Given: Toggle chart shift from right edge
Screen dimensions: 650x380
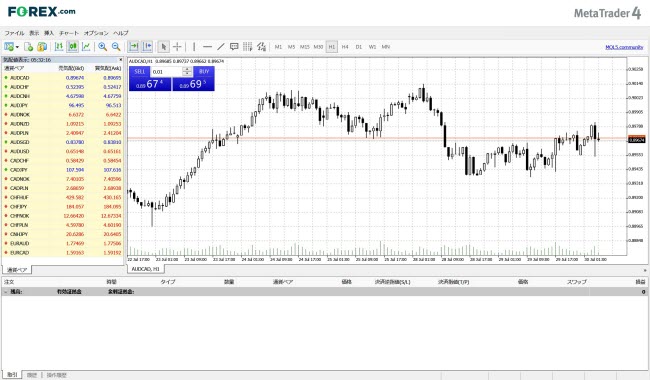Looking at the screenshot, I should point(147,47).
